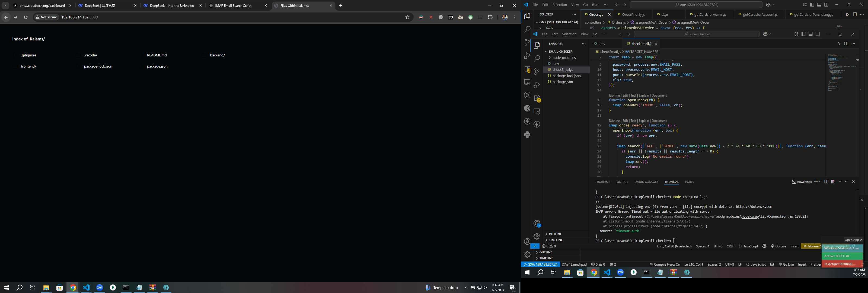868x293 pixels.
Task: Open the README.md file link
Action: [157, 55]
